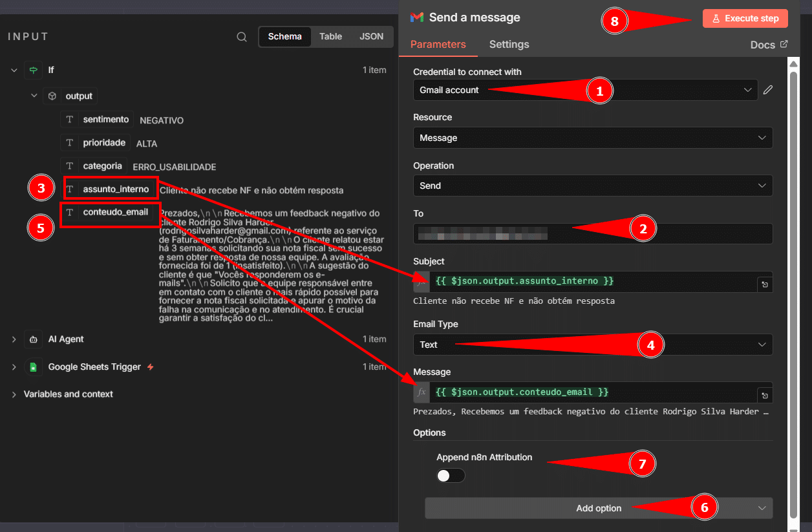Select the conteudo_email field label
Screen dimensions: 812x532
click(116, 212)
